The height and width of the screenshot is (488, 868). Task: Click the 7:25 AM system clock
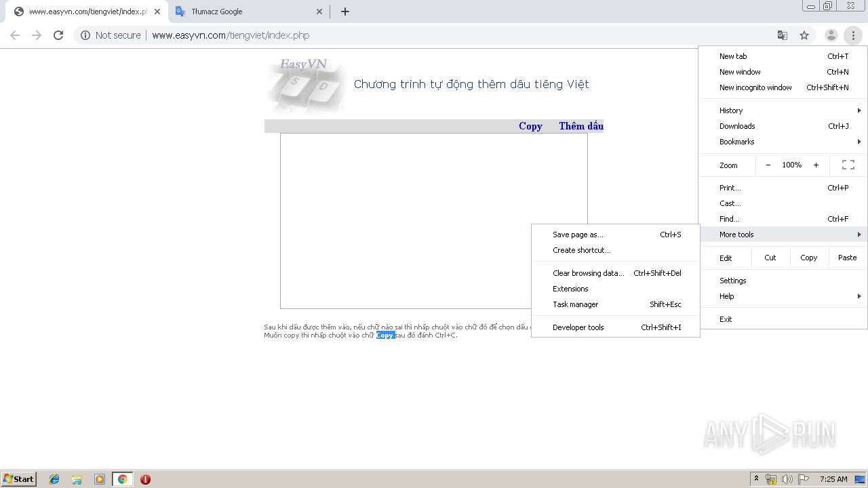833,479
